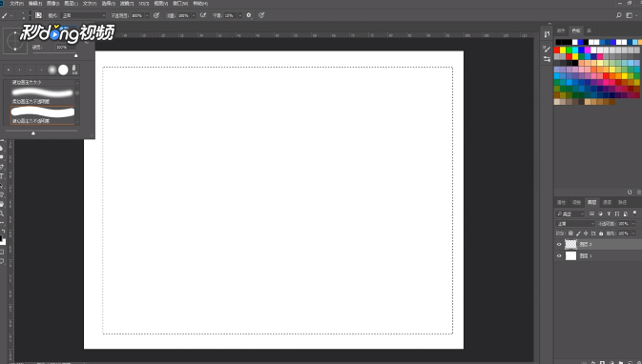Open the History panel icon in collapsed dock
Image resolution: width=642 pixels, height=364 pixels.
[x=547, y=34]
